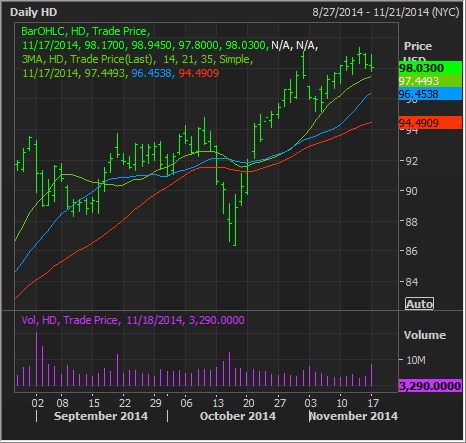
Task: Click the November 2014 axis label
Action: pos(354,416)
